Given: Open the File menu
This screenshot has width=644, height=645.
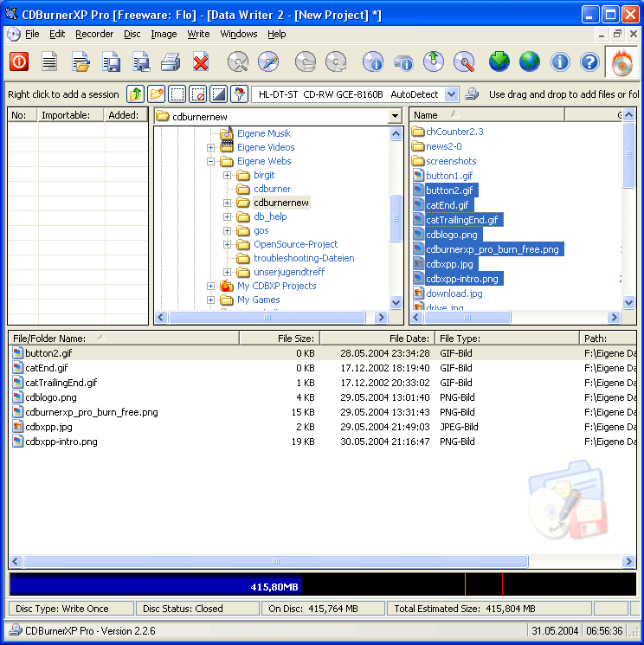Looking at the screenshot, I should (32, 34).
